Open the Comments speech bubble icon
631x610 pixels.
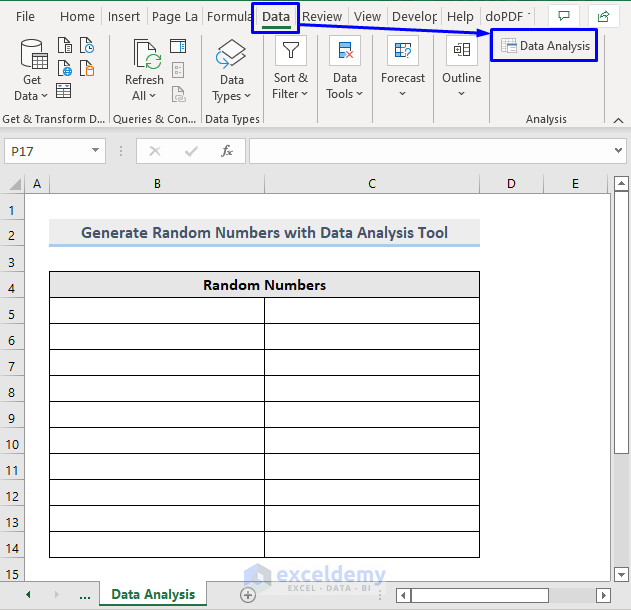(x=564, y=16)
